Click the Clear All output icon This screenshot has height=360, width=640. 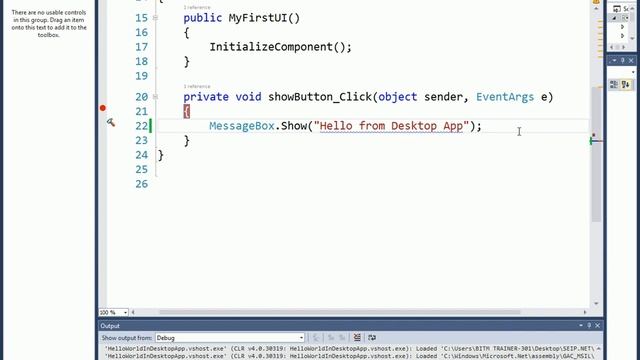pos(357,338)
